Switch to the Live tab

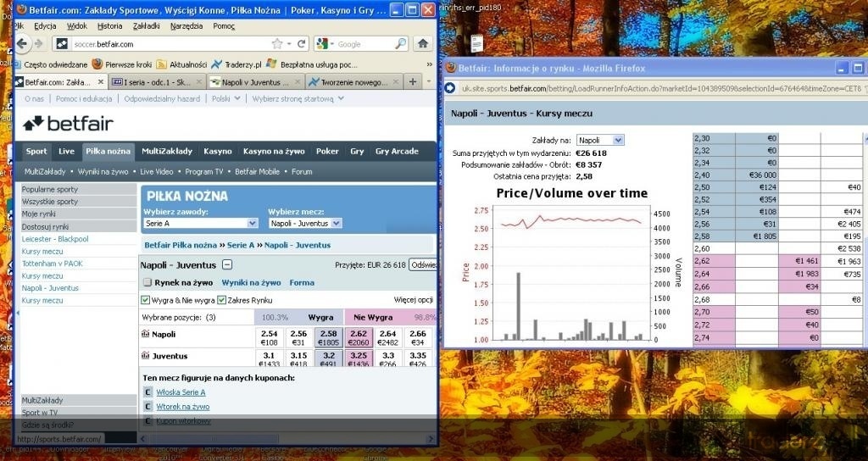click(x=66, y=151)
